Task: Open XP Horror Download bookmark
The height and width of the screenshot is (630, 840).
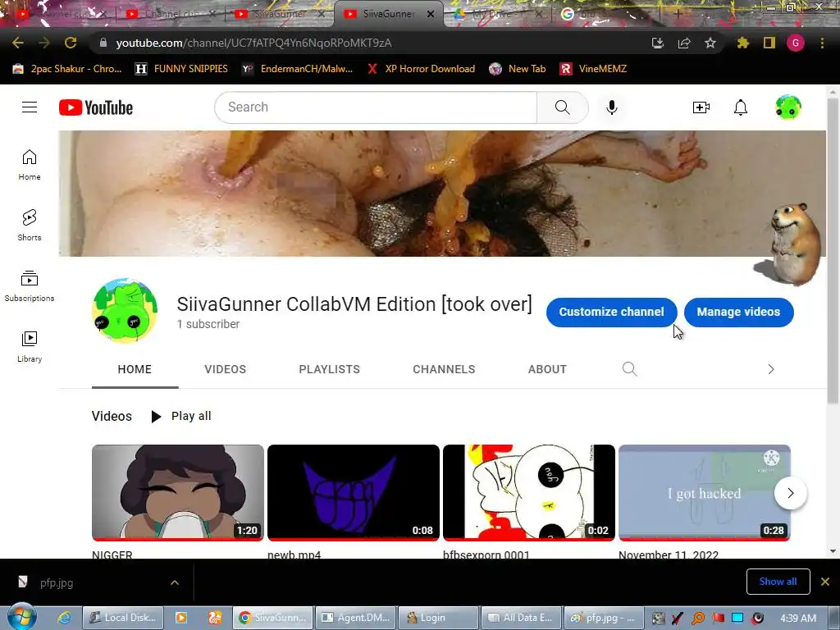Action: [422, 69]
